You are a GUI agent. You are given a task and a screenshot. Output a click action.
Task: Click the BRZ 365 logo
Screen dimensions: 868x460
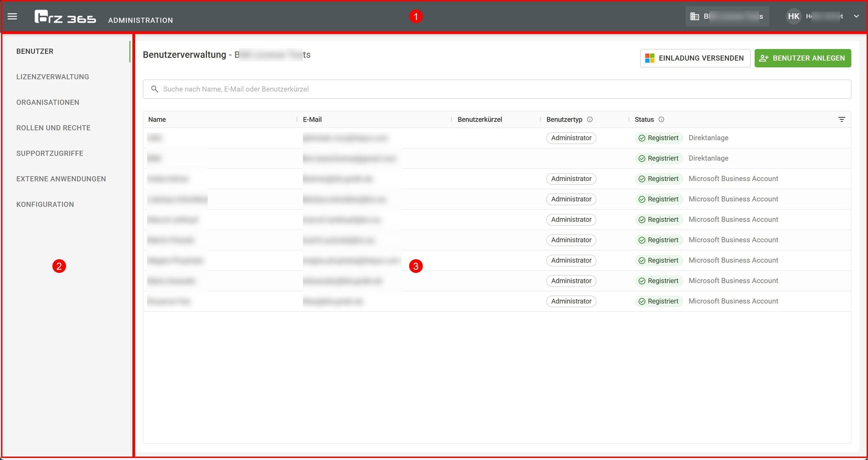(65, 17)
